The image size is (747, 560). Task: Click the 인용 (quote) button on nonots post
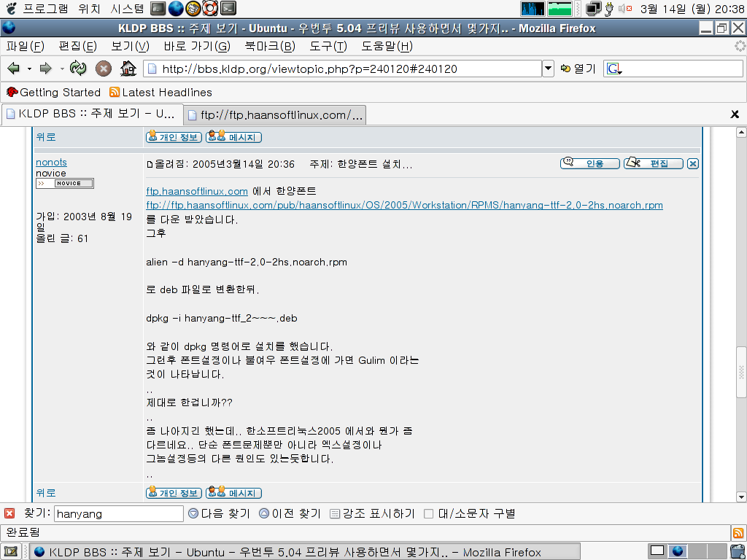589,163
